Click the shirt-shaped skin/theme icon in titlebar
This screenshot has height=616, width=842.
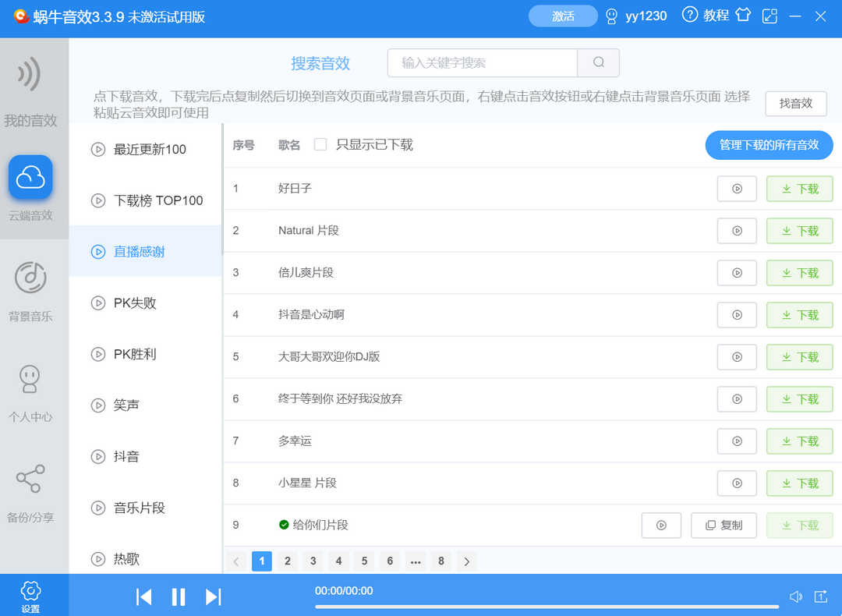[743, 15]
